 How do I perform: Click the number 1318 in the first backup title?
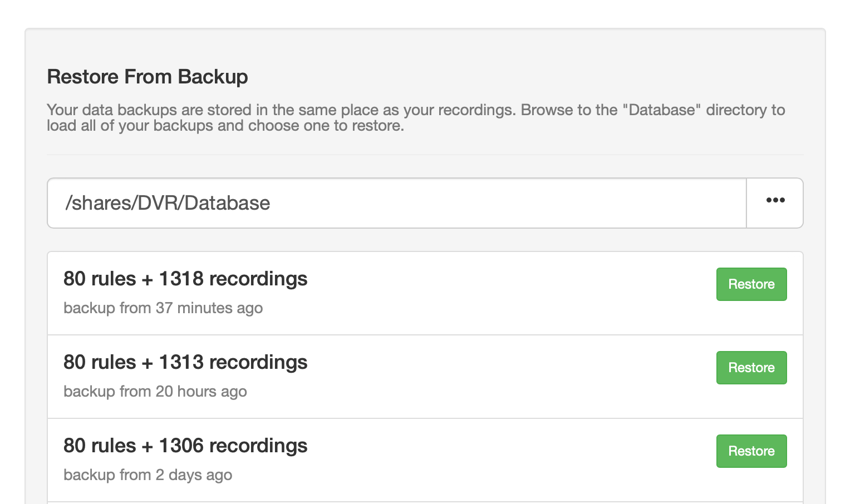181,279
